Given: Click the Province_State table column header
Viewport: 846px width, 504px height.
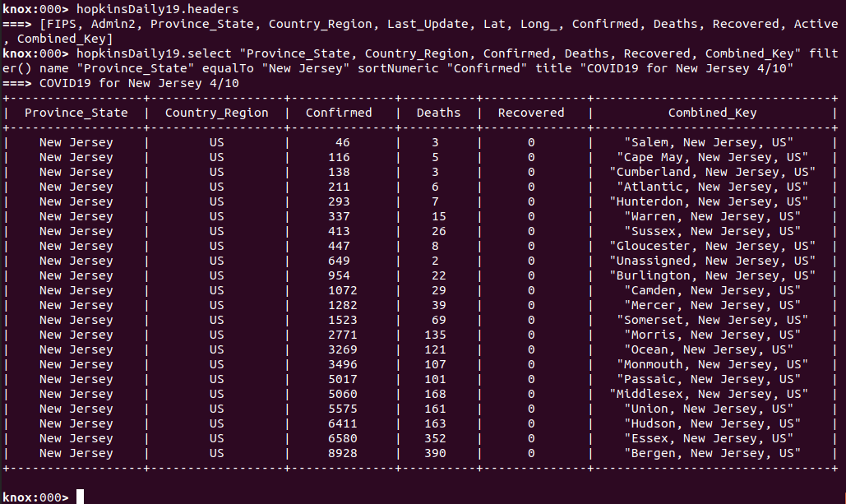Looking at the screenshot, I should click(x=76, y=113).
